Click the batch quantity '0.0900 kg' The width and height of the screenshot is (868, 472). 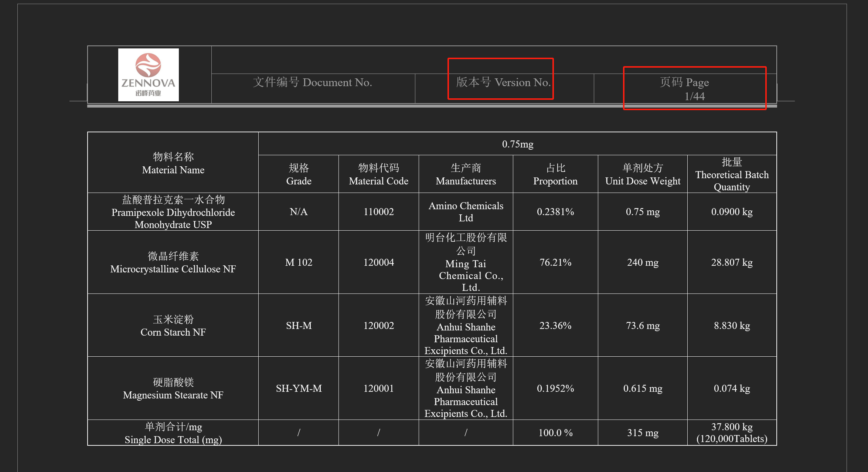[732, 212]
